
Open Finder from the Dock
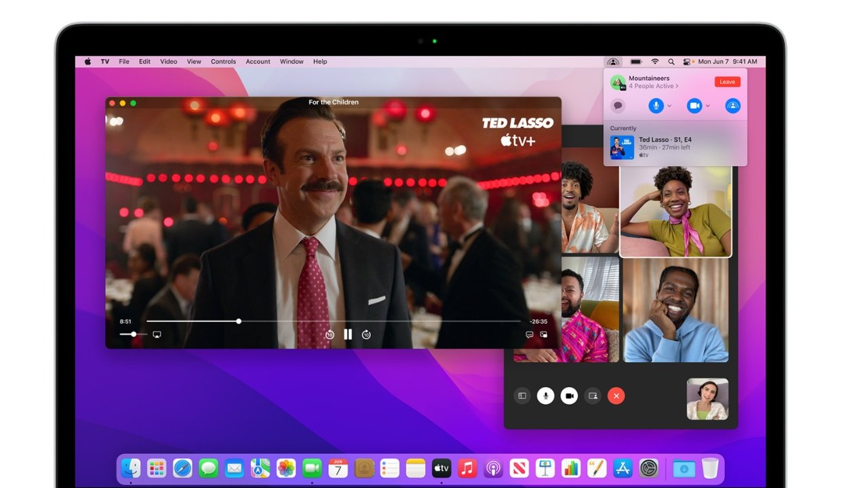[130, 468]
